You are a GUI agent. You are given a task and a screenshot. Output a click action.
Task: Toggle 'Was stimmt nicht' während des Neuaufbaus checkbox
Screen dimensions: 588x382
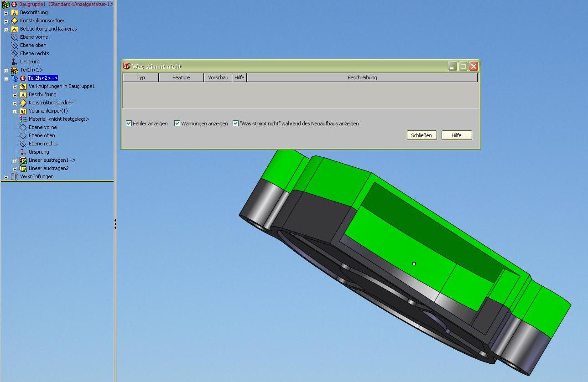coord(235,124)
